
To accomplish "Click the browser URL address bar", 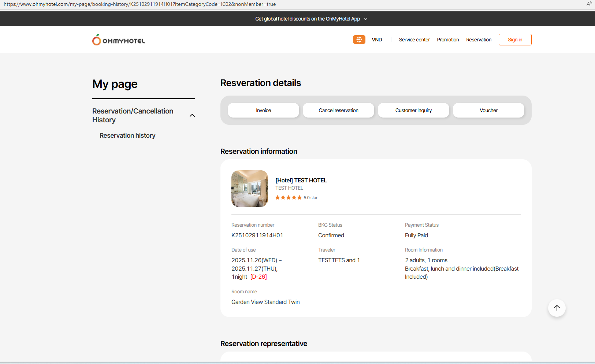I will (x=140, y=4).
